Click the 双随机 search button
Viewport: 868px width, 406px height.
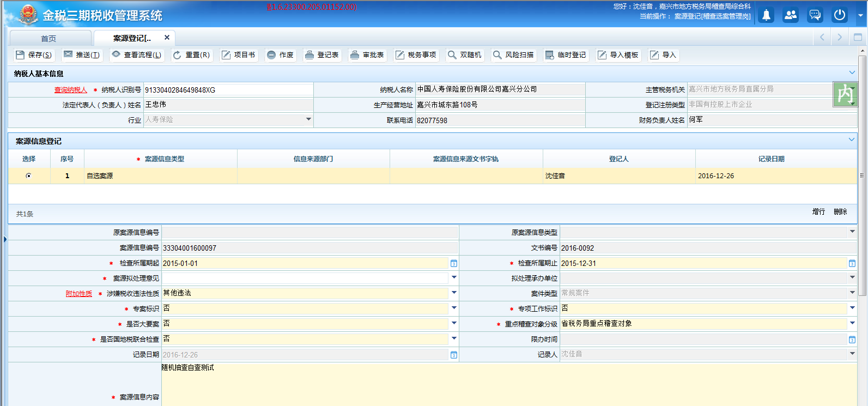[464, 55]
